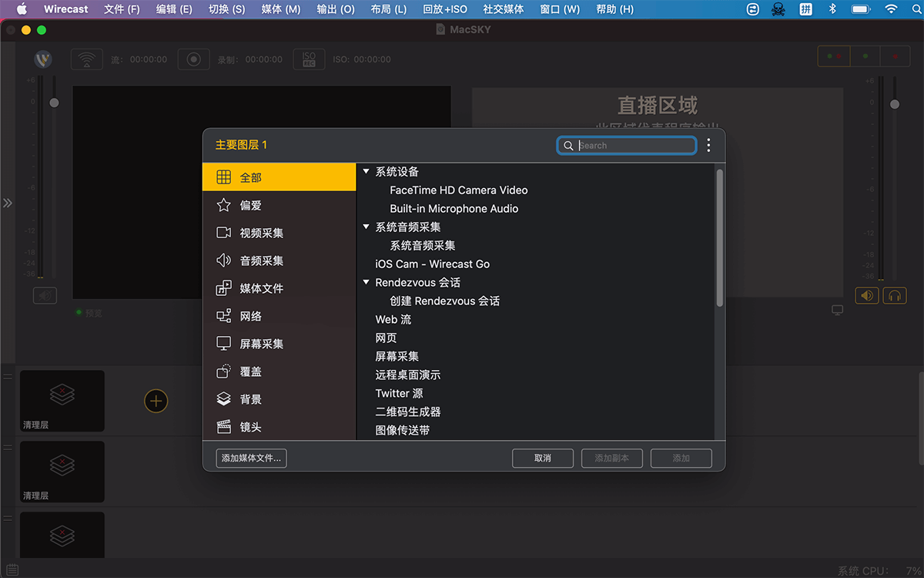This screenshot has width=924, height=578.
Task: Toggle the headphones monitor icon
Action: pos(895,295)
